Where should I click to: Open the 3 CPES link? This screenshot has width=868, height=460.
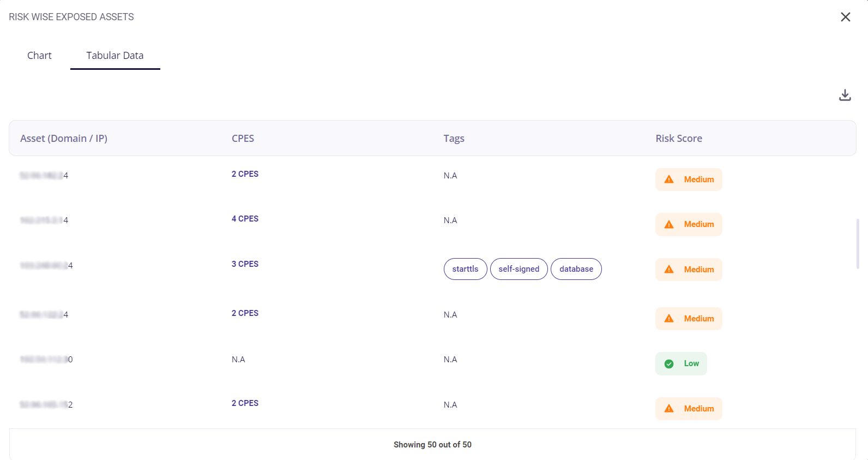(245, 264)
